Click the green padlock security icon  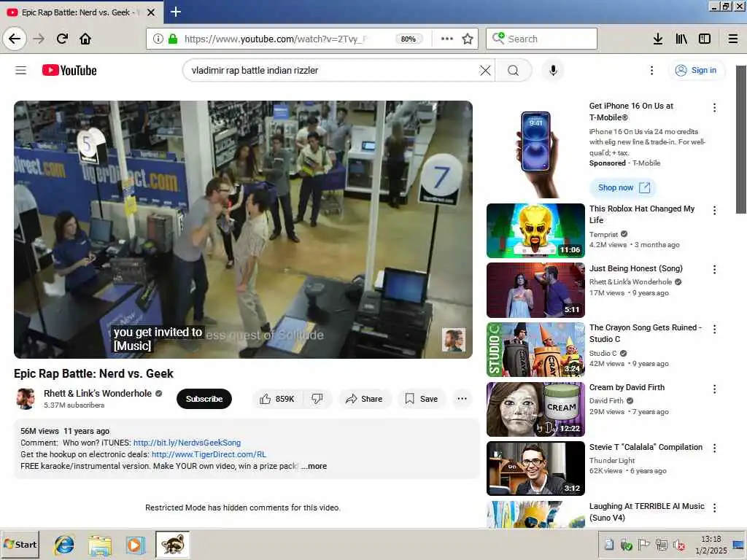[x=173, y=39]
